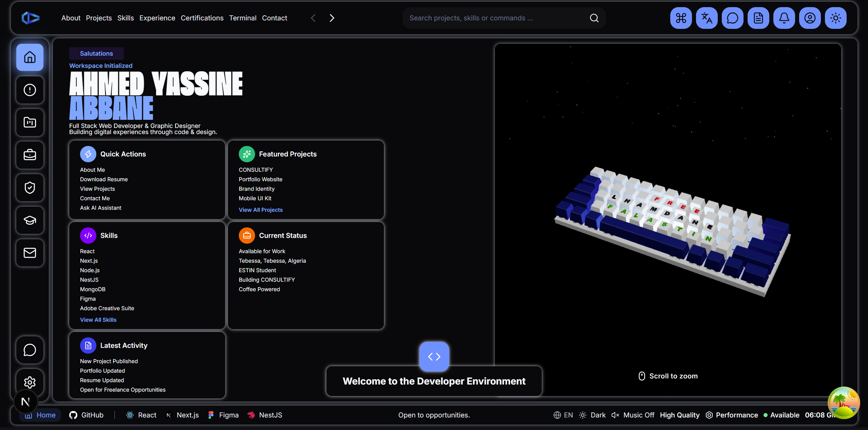
Task: Click the beach island avatar icon
Action: (844, 403)
